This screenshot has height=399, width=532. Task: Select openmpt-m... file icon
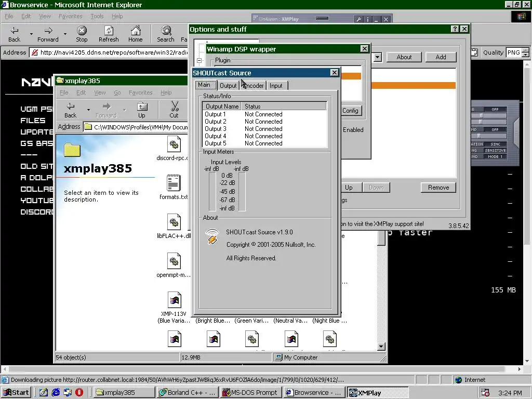coord(174,261)
